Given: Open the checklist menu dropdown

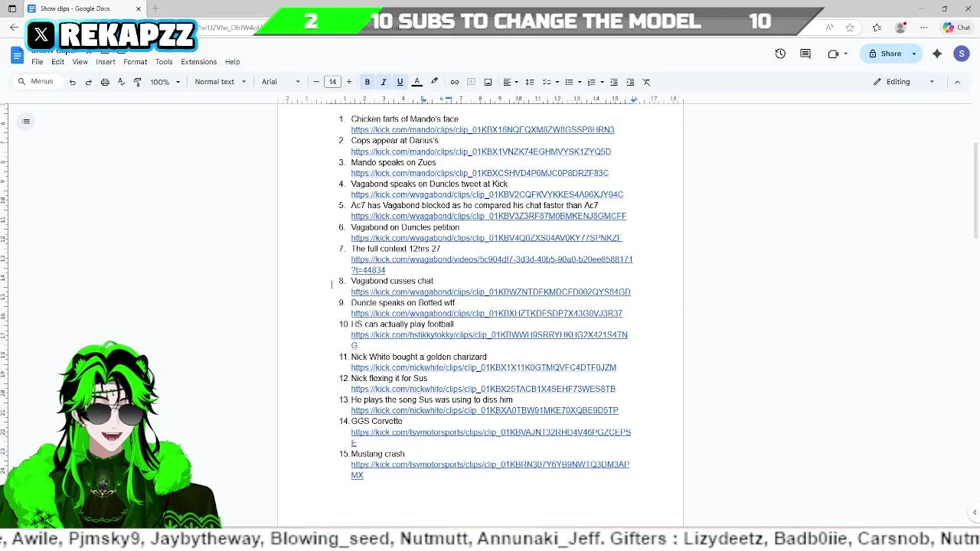Looking at the screenshot, I should 550,82.
